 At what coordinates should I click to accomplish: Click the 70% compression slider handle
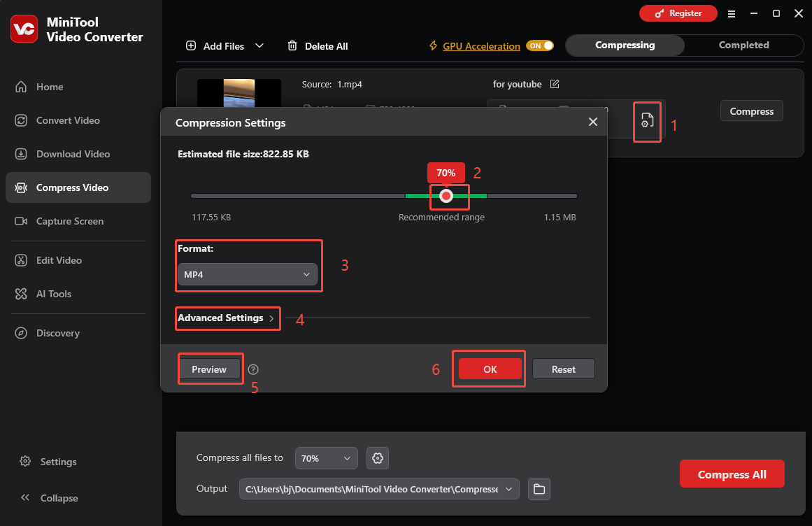446,196
